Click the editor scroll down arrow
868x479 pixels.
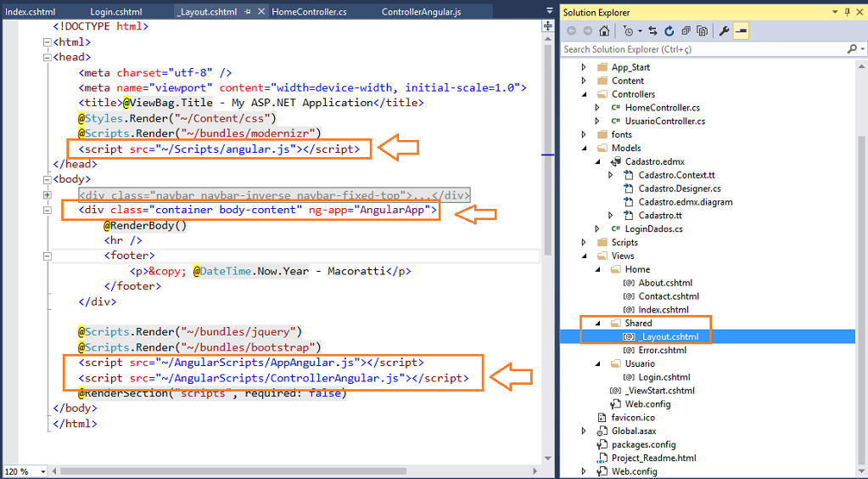click(x=548, y=459)
